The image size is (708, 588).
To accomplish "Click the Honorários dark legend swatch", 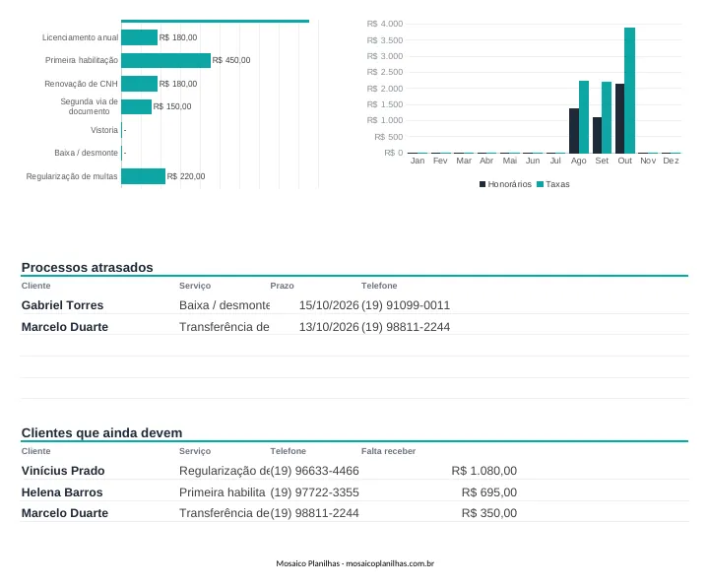I will tap(483, 184).
